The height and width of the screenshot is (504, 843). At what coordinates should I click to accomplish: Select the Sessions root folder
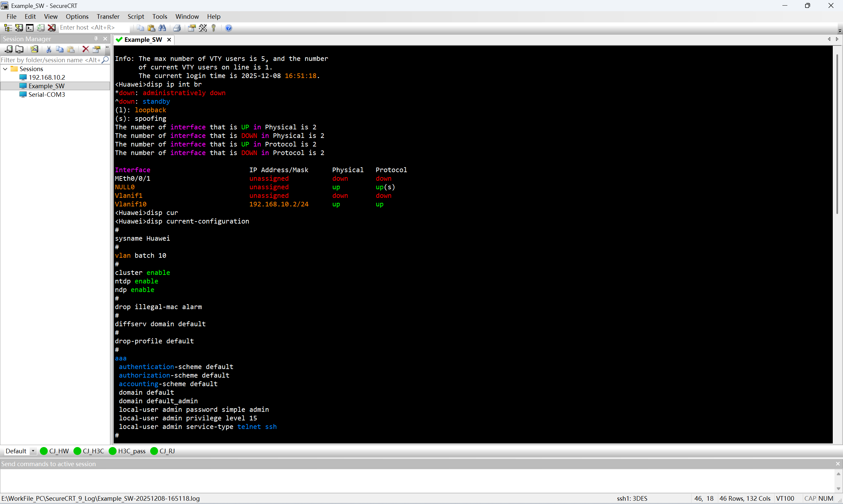point(31,68)
